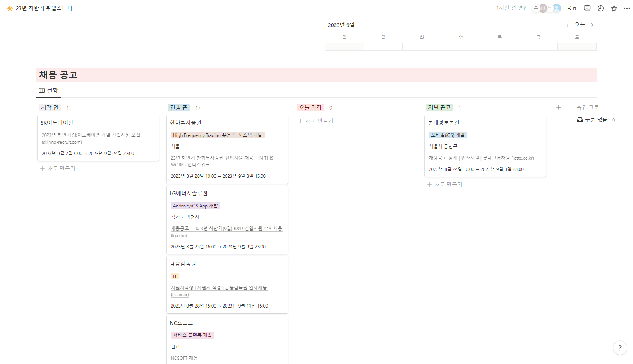Open the NCSOFT 채용 link
Viewport: 633px width, 364px height.
pos(184,358)
